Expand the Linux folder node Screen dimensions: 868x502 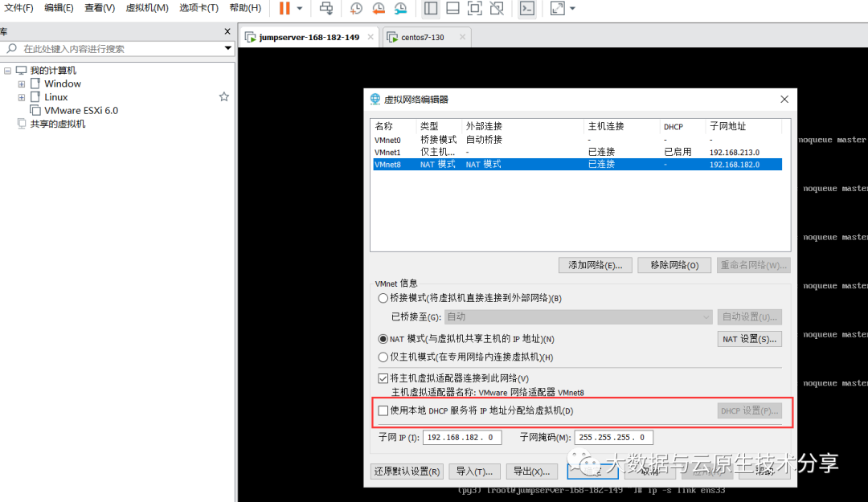click(x=22, y=97)
